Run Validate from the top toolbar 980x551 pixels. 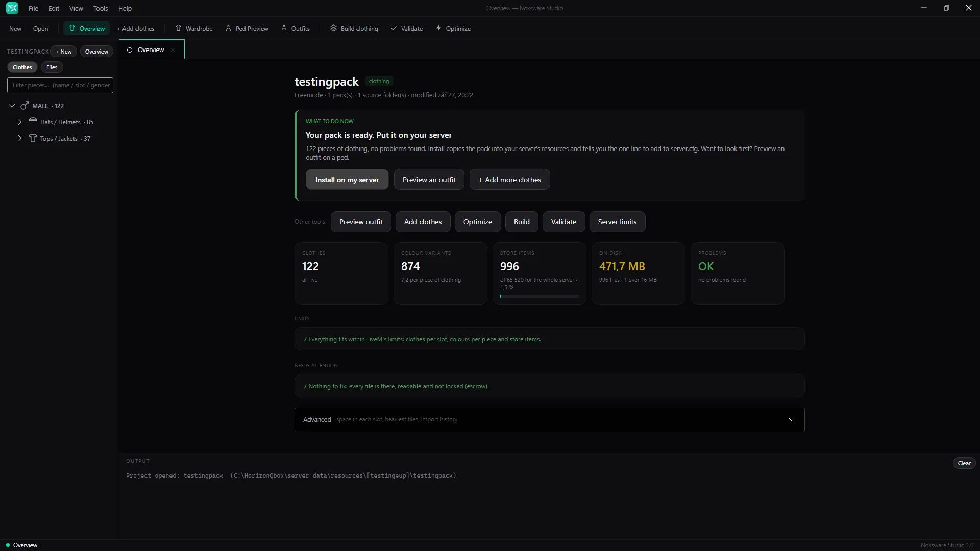point(407,29)
